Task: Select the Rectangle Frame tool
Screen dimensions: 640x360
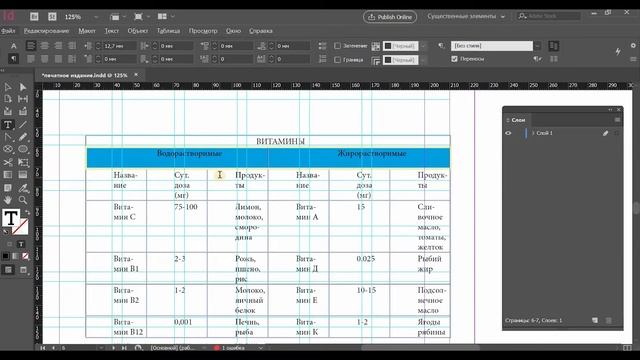Action: click(x=8, y=149)
